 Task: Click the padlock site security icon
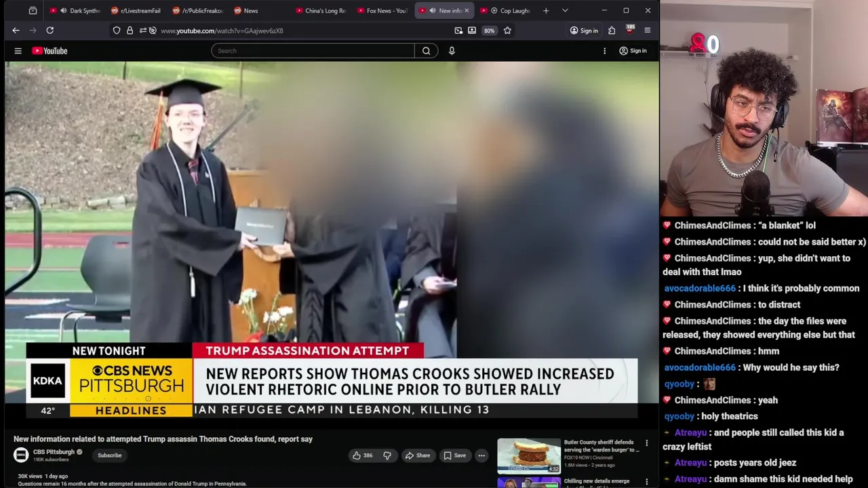[130, 30]
